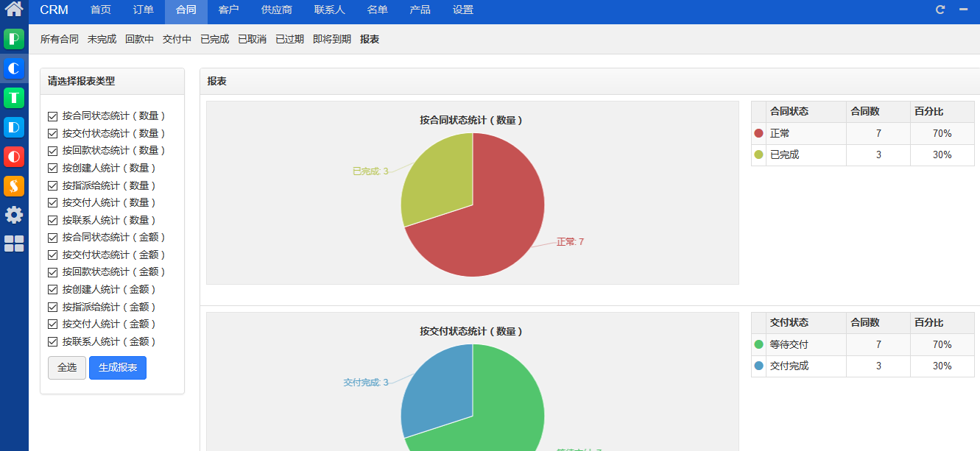Toggle 按交付状态统计（数量）checkbox
This screenshot has height=451, width=980.
[x=52, y=133]
